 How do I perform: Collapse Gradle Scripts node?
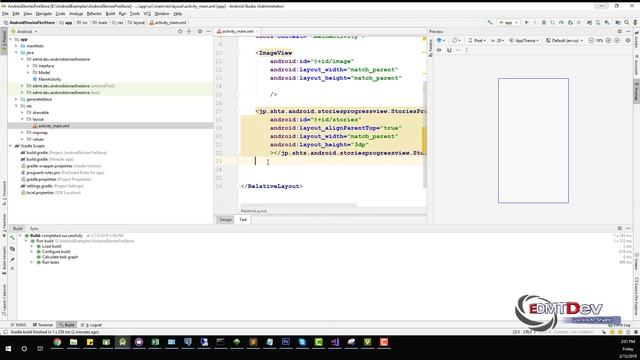point(11,146)
